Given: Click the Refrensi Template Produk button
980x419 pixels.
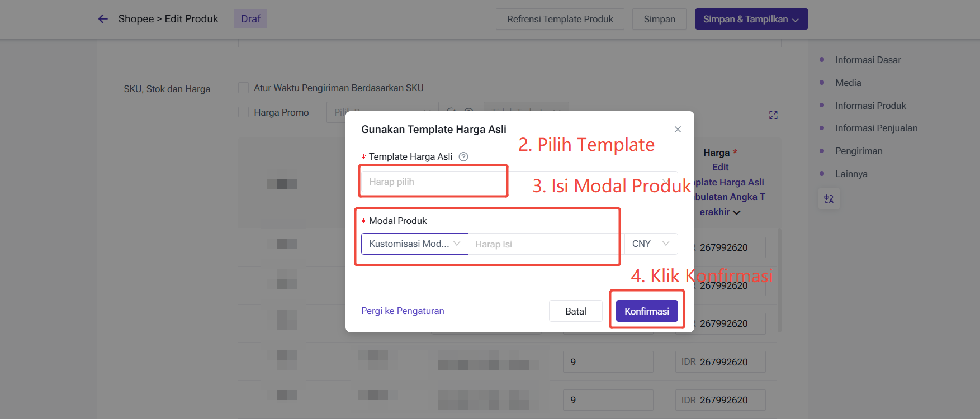Looking at the screenshot, I should coord(560,19).
